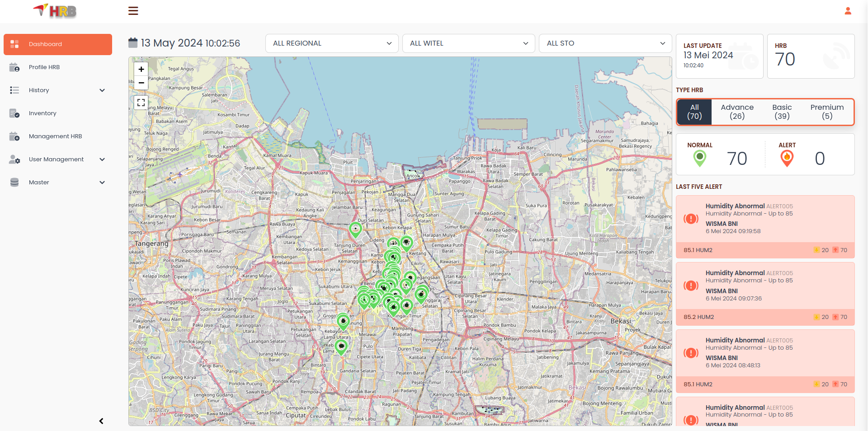
Task: Open Humidity Abnormal alert from 09:19:58
Action: click(x=765, y=226)
